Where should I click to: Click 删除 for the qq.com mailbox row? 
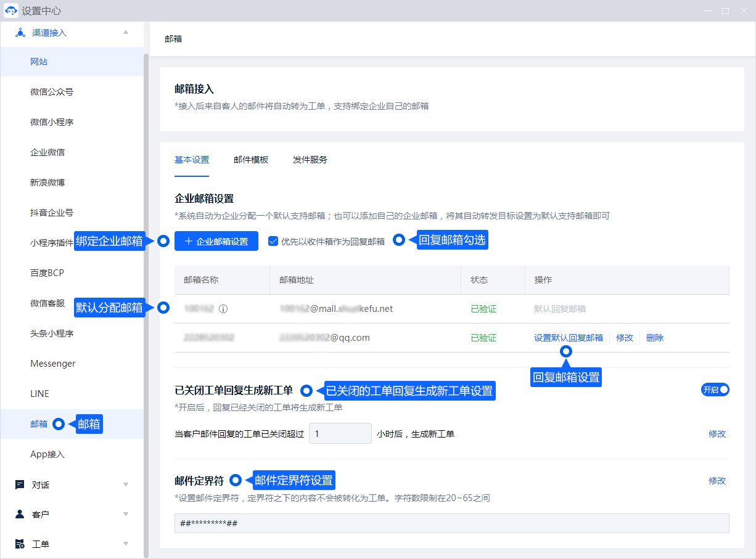(x=655, y=338)
